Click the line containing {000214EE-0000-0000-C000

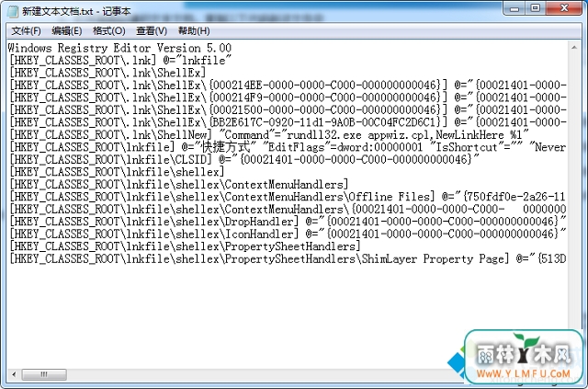click(x=288, y=86)
